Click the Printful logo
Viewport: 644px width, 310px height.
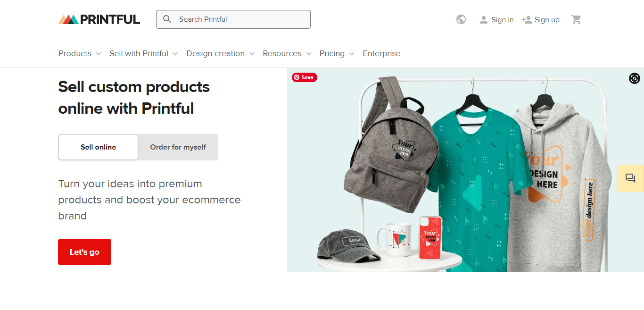tap(99, 19)
